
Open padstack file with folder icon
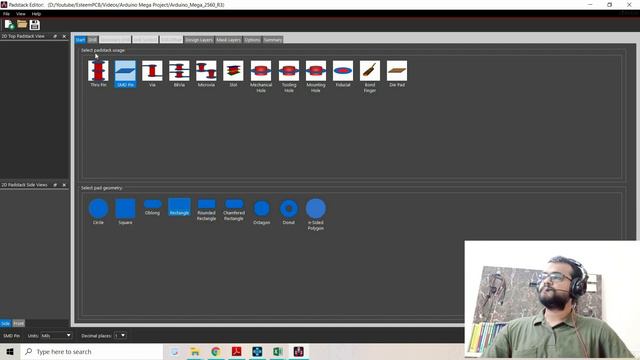coord(22,24)
